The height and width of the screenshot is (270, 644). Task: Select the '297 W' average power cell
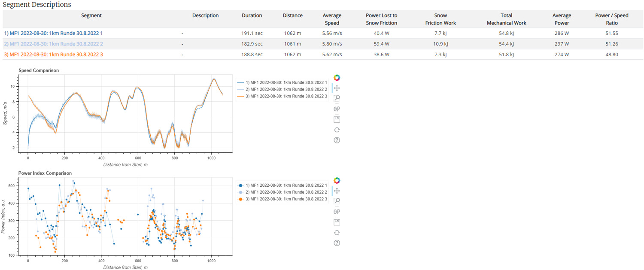(562, 44)
